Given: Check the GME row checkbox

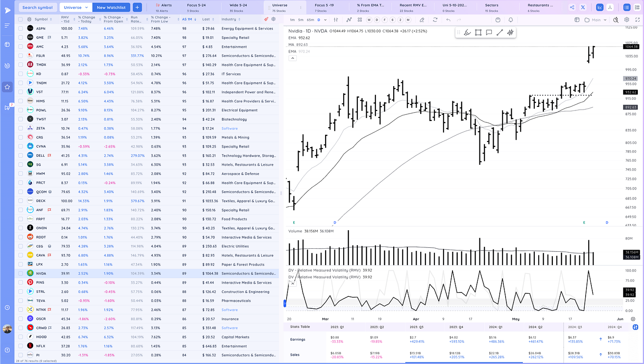Looking at the screenshot, I should (x=20, y=38).
